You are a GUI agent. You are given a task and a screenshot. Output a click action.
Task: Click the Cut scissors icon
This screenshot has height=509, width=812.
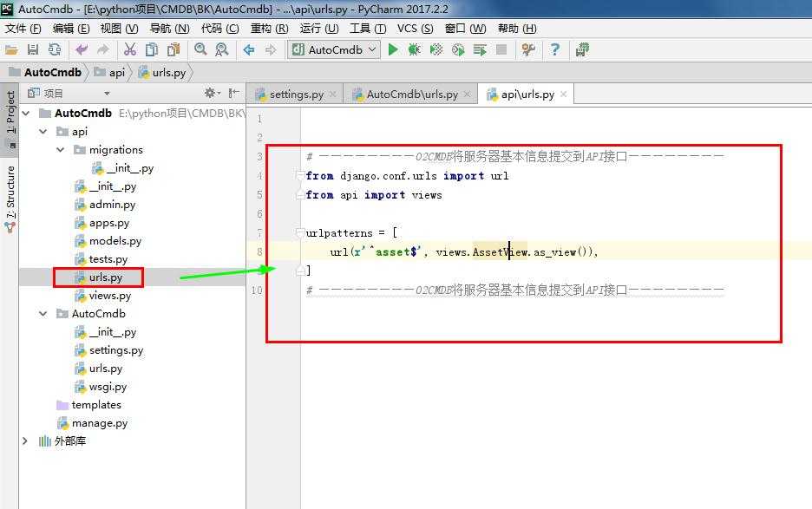pos(129,49)
